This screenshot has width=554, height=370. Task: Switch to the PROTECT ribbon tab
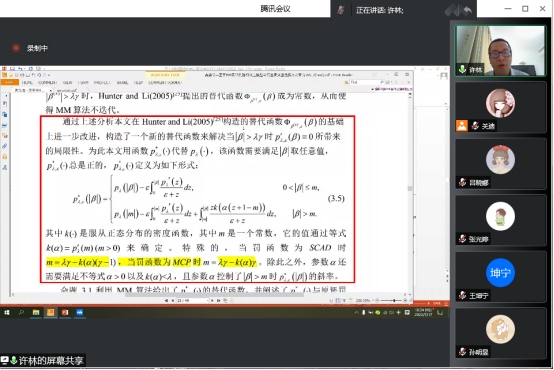tap(102, 82)
